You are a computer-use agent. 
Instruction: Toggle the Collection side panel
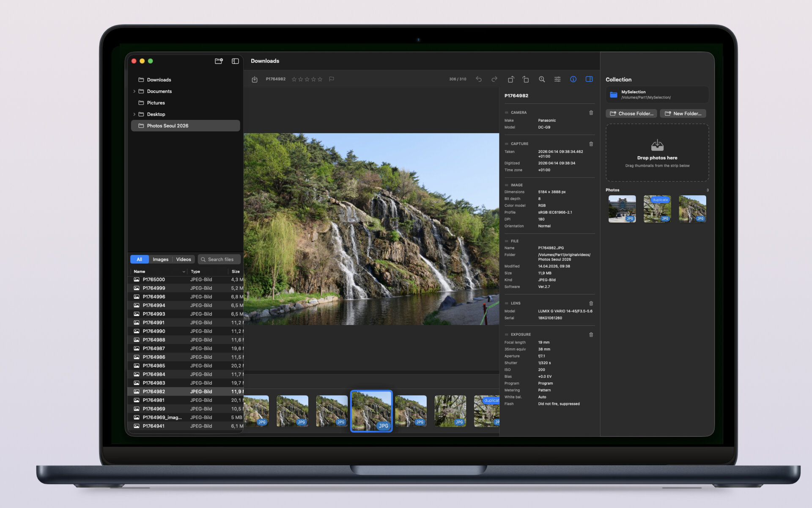589,79
